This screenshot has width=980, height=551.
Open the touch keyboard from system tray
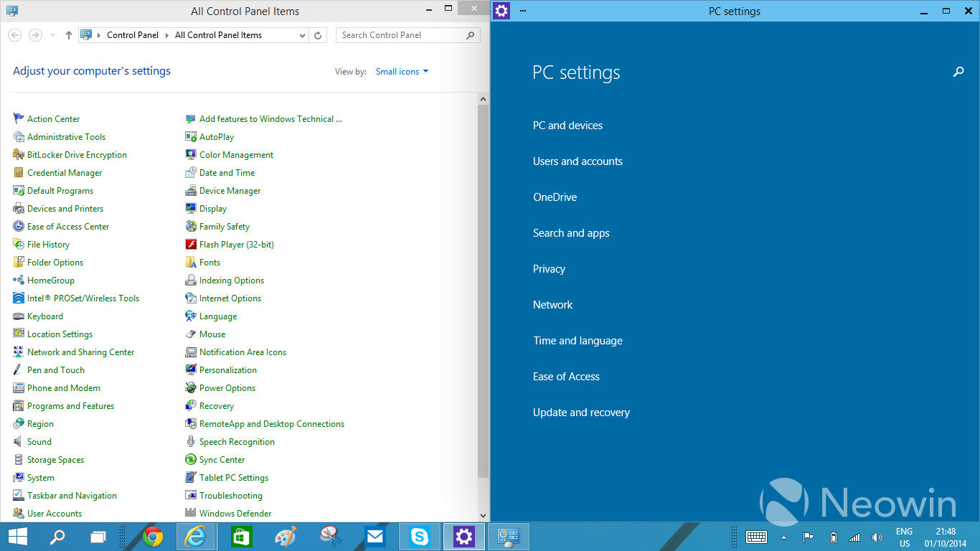tap(756, 536)
